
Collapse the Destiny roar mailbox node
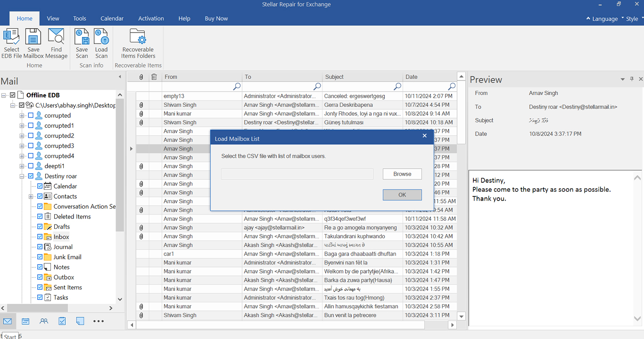[x=22, y=176]
